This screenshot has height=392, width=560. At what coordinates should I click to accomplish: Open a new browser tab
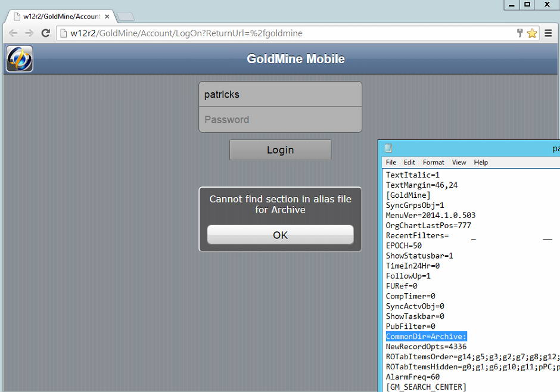tap(126, 17)
